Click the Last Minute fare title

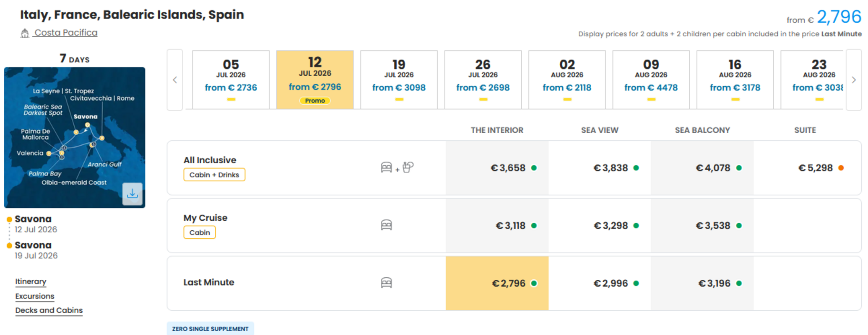209,282
